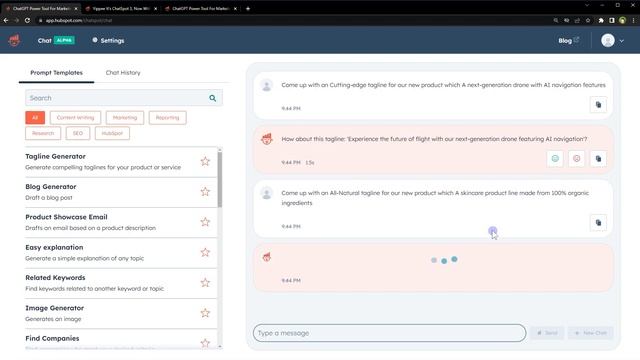Rate the drone tagline reply with sad face
Screen dimensions: 640x360
(x=576, y=159)
